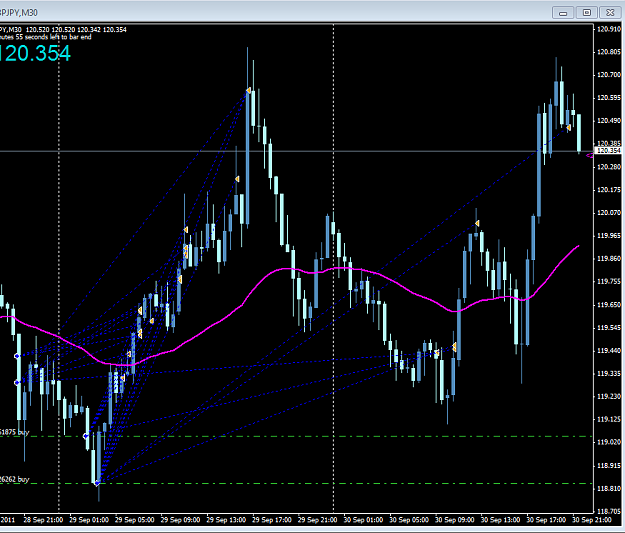Click the OHLC values 120.520 120.520 120.342 120.354
Viewport: 625px width, 533px height.
76,30
